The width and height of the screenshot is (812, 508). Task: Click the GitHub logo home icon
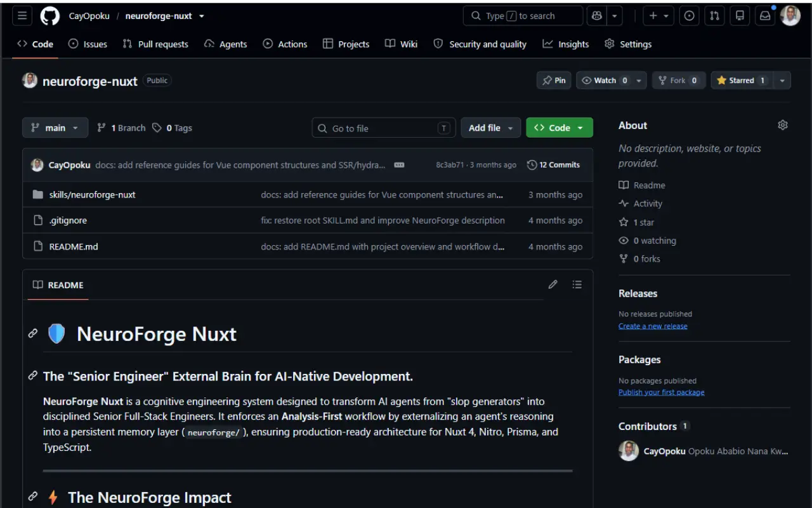(50, 16)
